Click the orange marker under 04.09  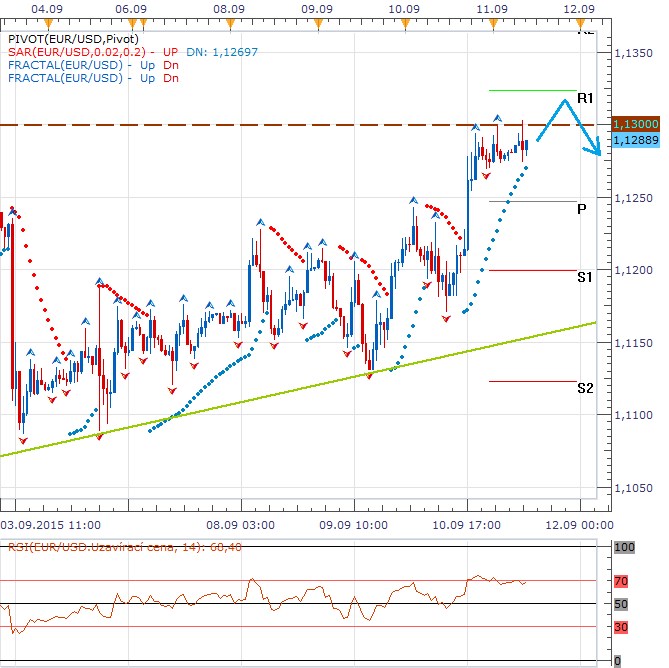coord(48,21)
